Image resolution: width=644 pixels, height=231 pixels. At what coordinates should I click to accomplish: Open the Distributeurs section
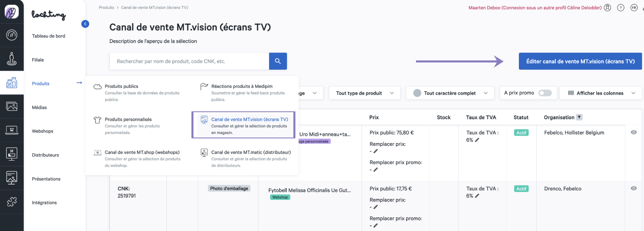(x=45, y=155)
